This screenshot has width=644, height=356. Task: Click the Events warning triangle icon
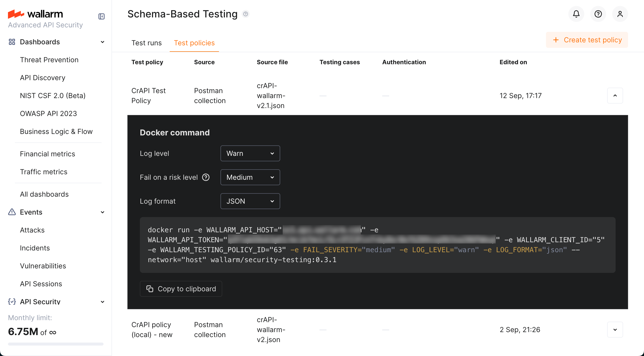pos(11,212)
